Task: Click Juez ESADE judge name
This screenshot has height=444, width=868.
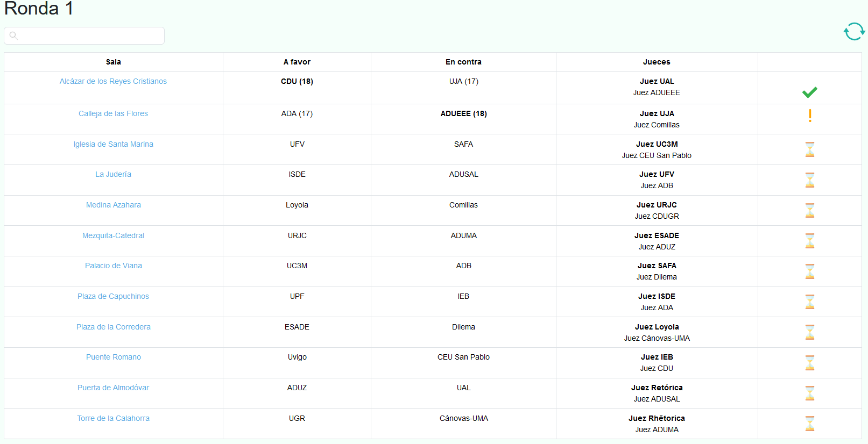Action: click(x=657, y=235)
